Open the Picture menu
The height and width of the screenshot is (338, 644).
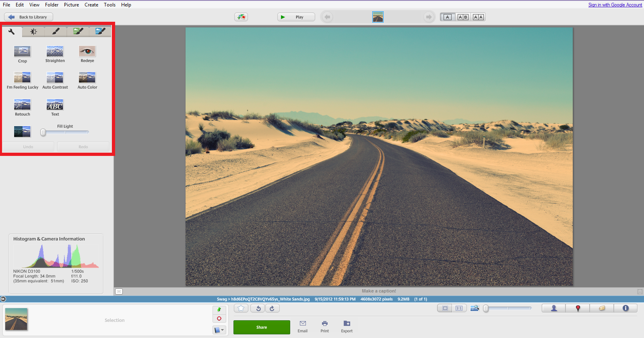point(71,5)
